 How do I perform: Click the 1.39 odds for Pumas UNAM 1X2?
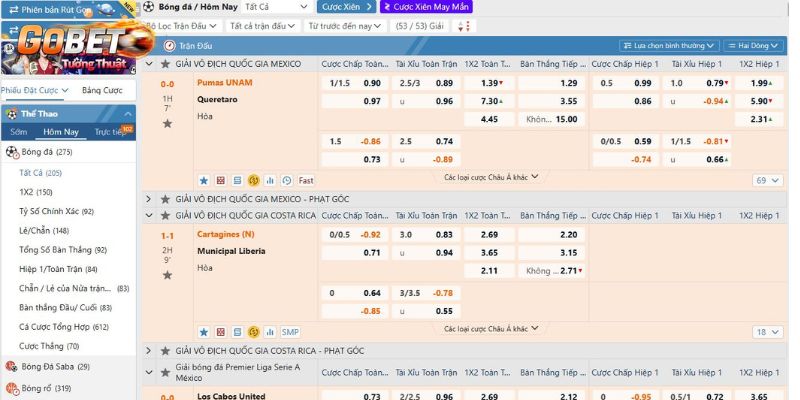pos(490,83)
